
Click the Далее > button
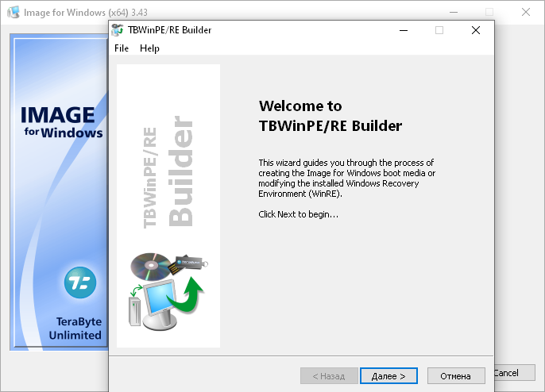(388, 376)
